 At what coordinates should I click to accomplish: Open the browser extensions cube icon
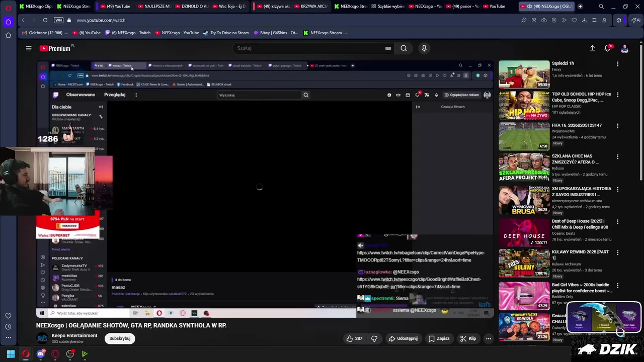(619, 20)
